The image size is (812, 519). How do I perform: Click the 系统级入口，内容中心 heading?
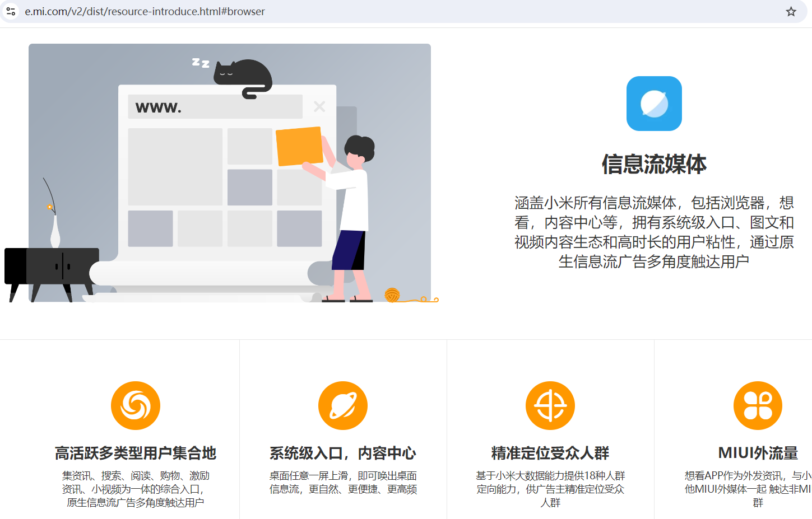(x=343, y=453)
